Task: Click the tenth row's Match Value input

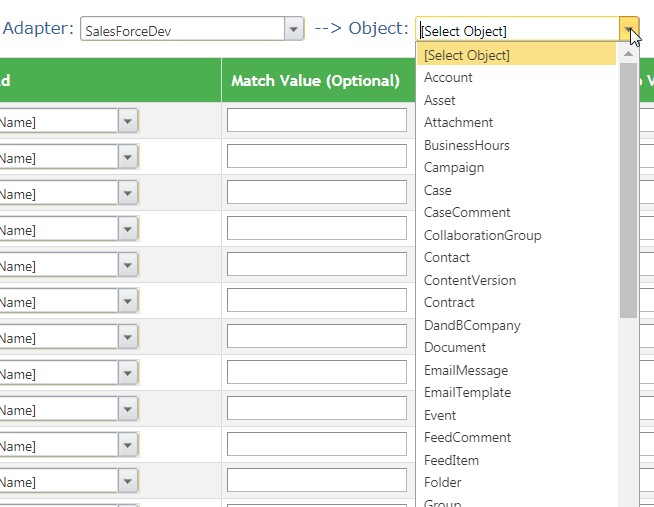Action: 317,444
